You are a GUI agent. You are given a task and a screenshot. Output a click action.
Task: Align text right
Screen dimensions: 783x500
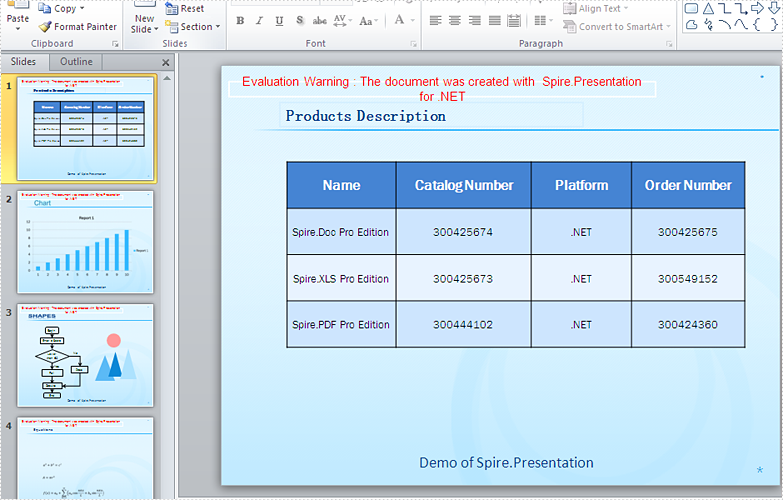point(474,20)
